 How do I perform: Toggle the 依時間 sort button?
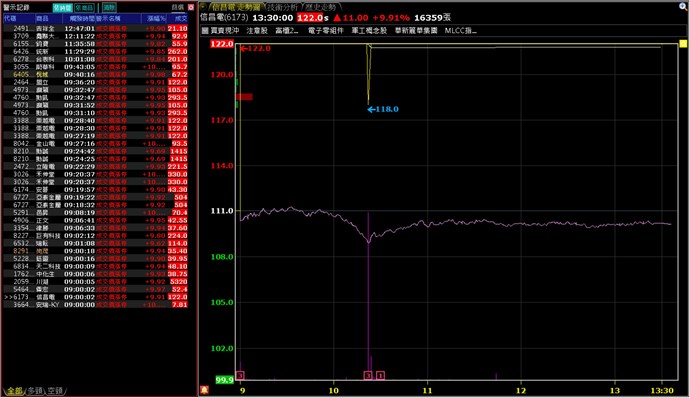[x=62, y=7]
